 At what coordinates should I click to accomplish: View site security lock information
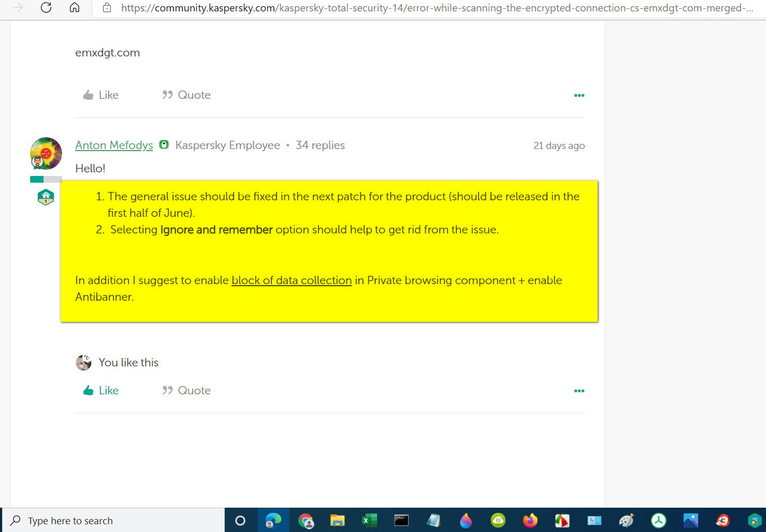[107, 8]
